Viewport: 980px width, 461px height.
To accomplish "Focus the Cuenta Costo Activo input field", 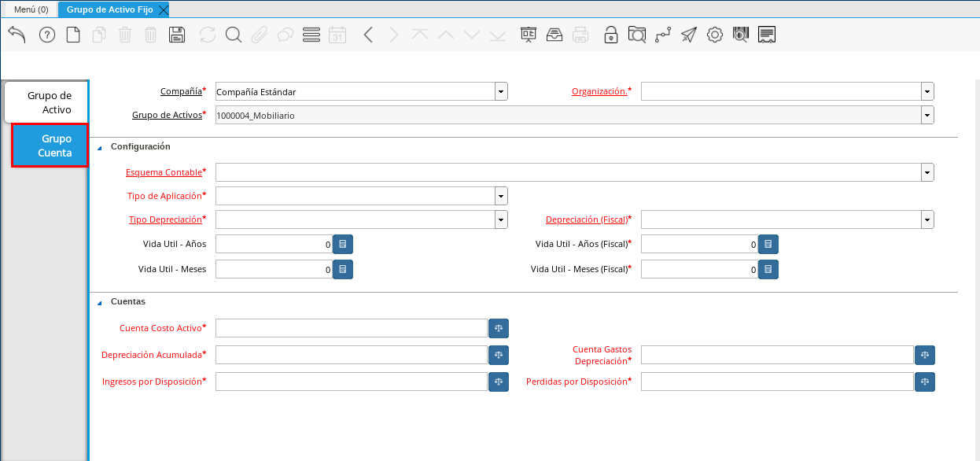I will [x=352, y=328].
